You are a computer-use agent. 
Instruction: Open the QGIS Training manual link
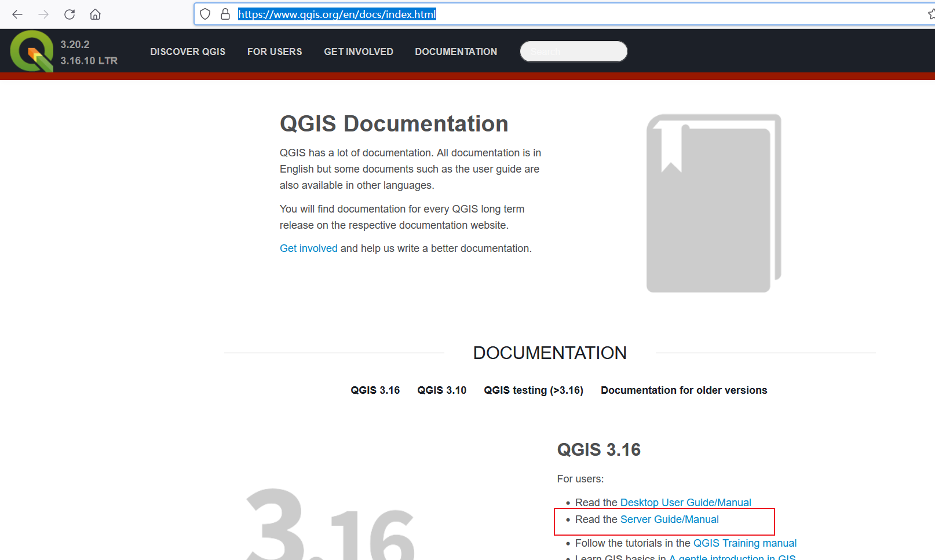[745, 543]
